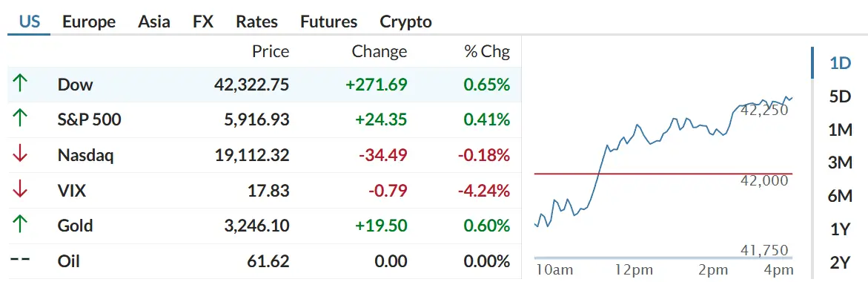The image size is (868, 282).
Task: Click the down arrow next to VIX
Action: pyautogui.click(x=20, y=191)
